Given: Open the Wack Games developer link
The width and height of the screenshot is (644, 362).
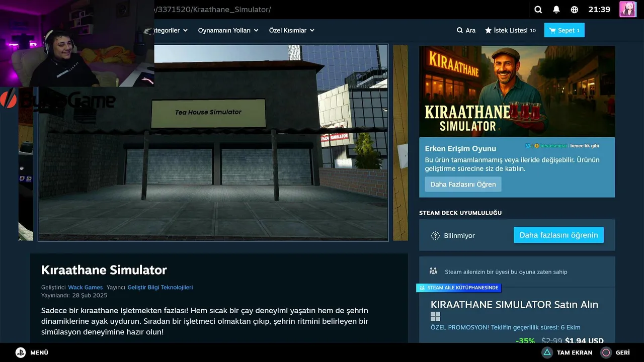Looking at the screenshot, I should click(x=86, y=288).
